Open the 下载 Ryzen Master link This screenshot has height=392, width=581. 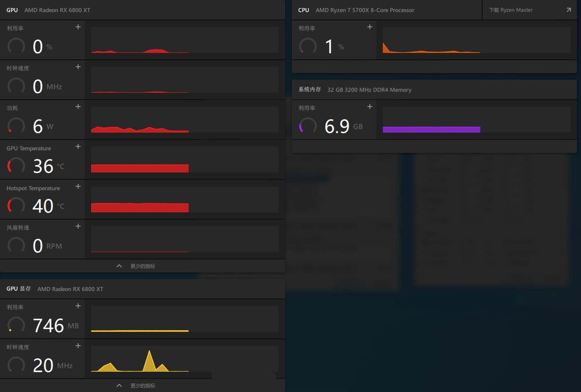point(511,10)
